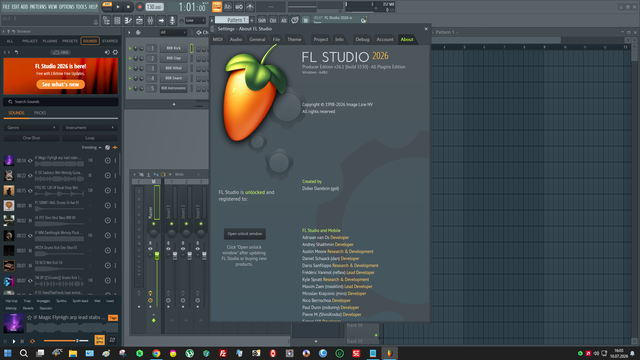
Task: Select the One-Shot filter button
Action: click(x=31, y=138)
